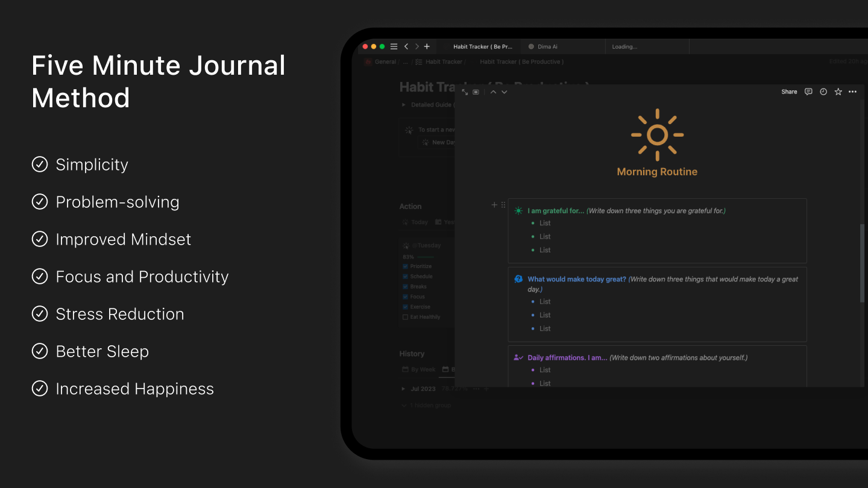868x488 pixels.
Task: Open the collapsed breadcrumb ellipsis
Action: click(406, 61)
